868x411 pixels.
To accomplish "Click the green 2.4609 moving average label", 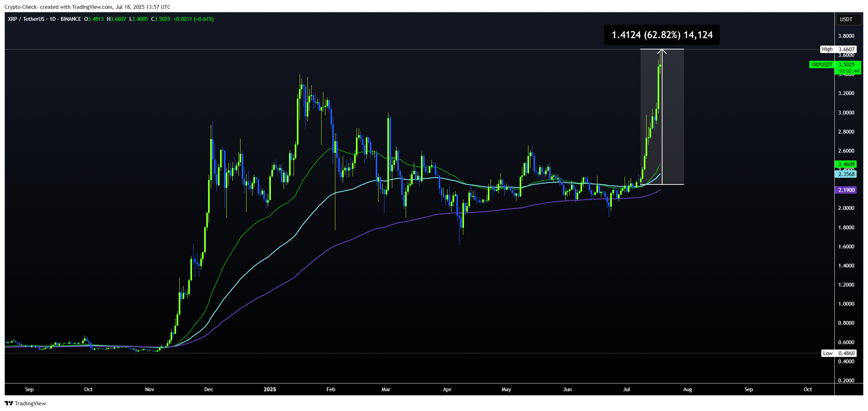I will (x=846, y=164).
